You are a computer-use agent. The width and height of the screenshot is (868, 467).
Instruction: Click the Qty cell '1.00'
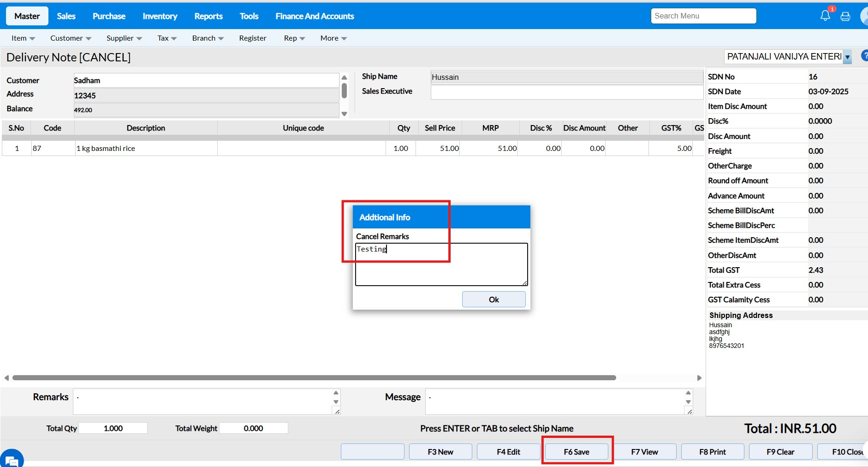[401, 148]
